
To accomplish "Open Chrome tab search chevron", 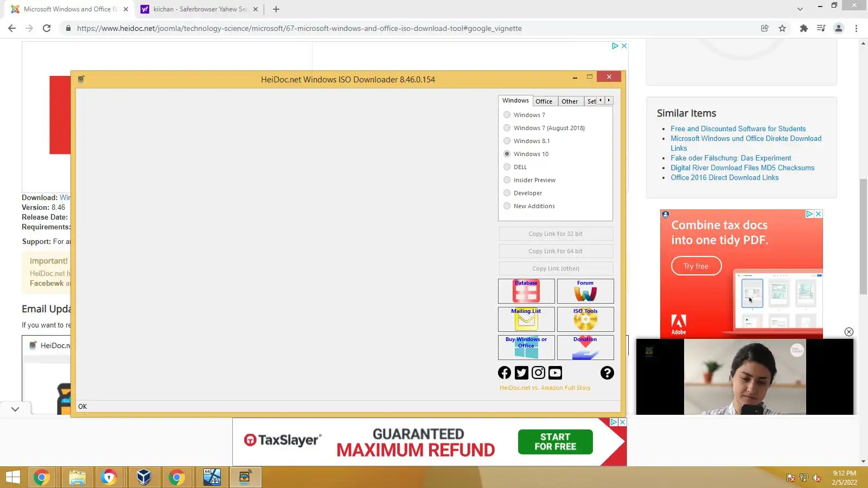I will 800,9.
